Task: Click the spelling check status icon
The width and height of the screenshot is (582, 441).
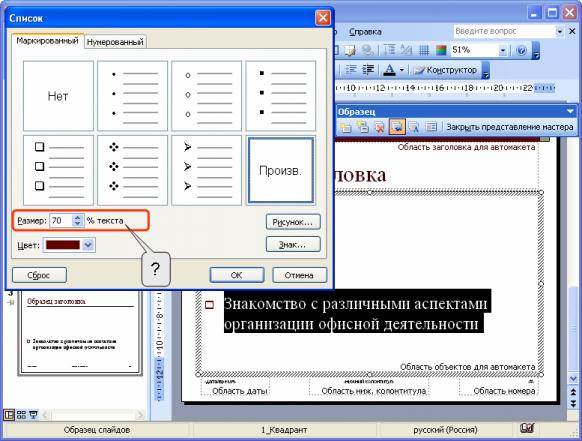Action: tap(527, 428)
